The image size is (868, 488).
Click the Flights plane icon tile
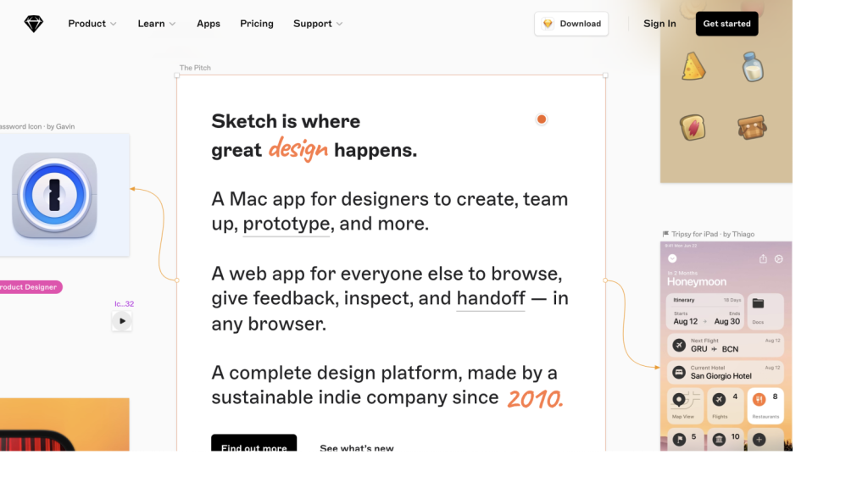click(x=726, y=406)
